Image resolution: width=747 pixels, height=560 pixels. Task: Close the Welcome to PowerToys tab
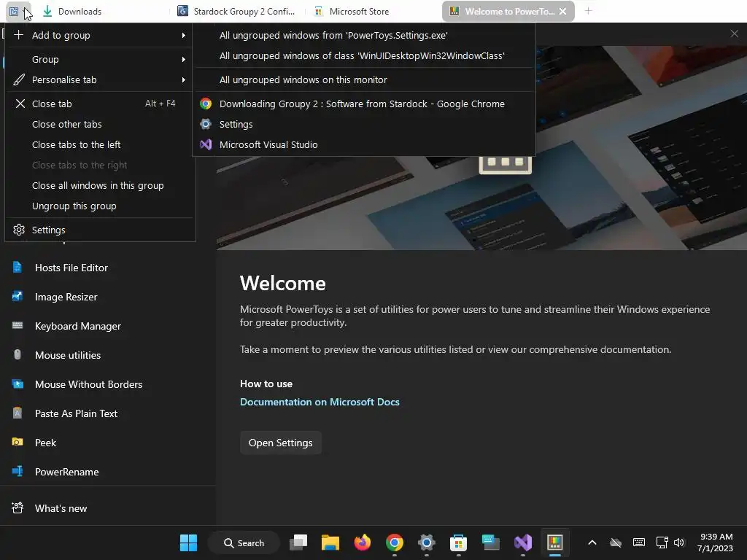[562, 11]
